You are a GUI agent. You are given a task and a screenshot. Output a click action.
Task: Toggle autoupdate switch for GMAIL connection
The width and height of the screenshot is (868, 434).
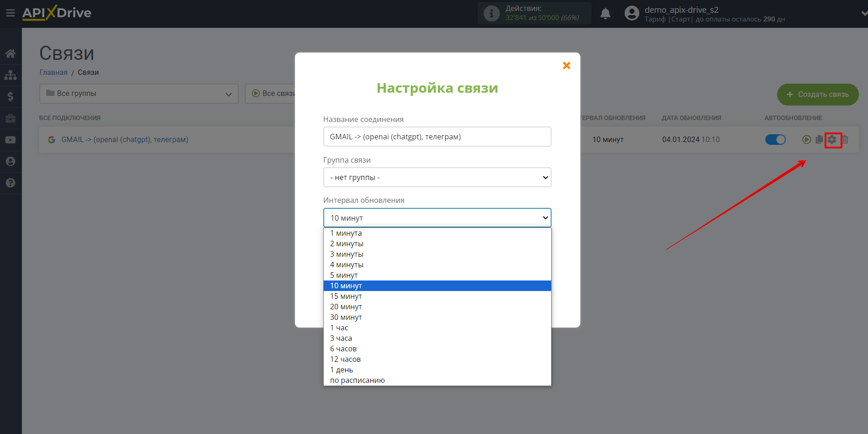[x=775, y=139]
